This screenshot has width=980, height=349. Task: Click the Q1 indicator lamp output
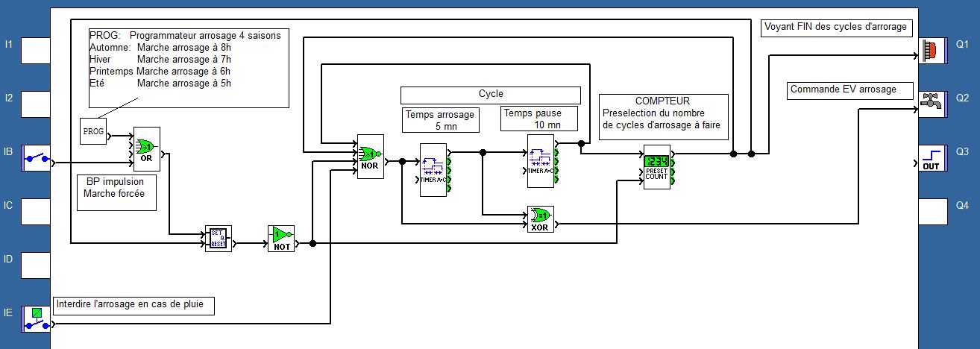click(x=932, y=51)
